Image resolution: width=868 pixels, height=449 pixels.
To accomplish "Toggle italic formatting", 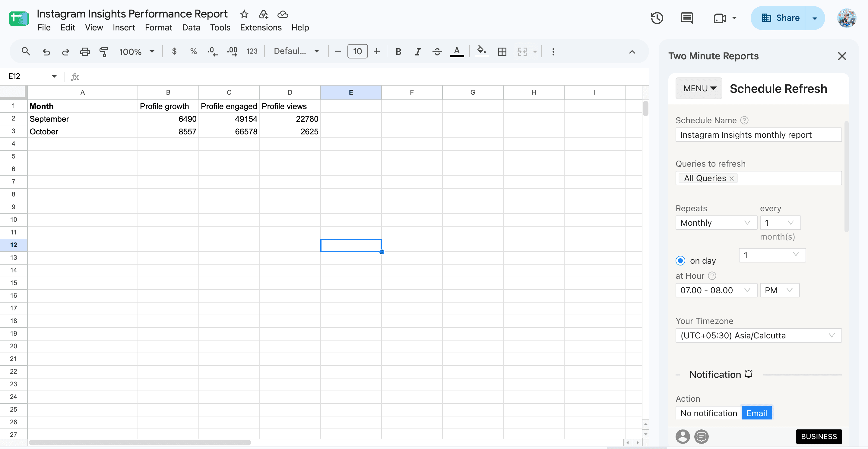I will point(418,52).
